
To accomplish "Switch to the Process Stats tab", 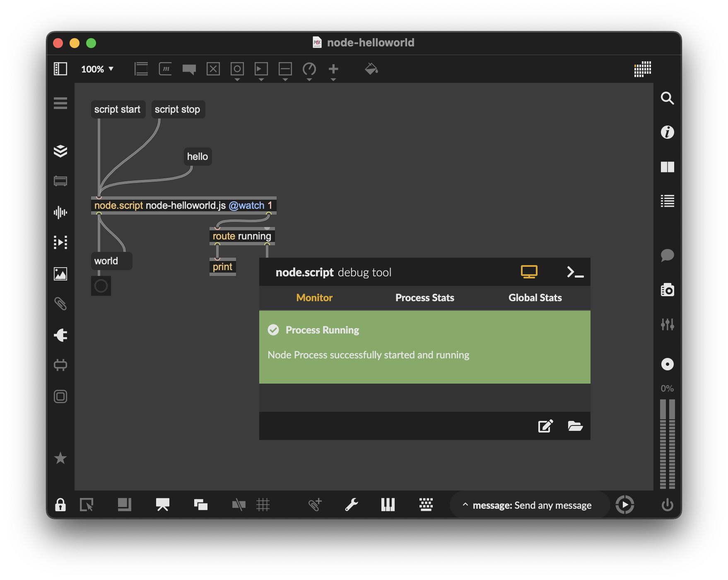I will pyautogui.click(x=424, y=298).
